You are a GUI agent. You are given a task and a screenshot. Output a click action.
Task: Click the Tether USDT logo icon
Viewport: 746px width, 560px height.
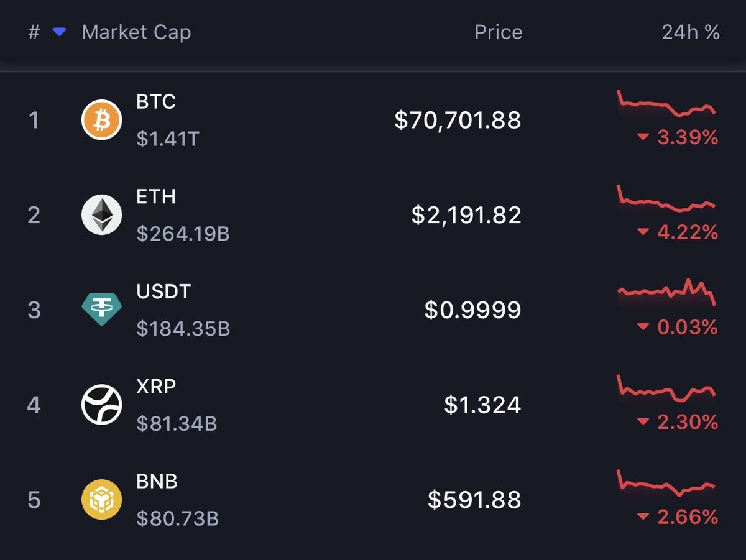tap(101, 310)
